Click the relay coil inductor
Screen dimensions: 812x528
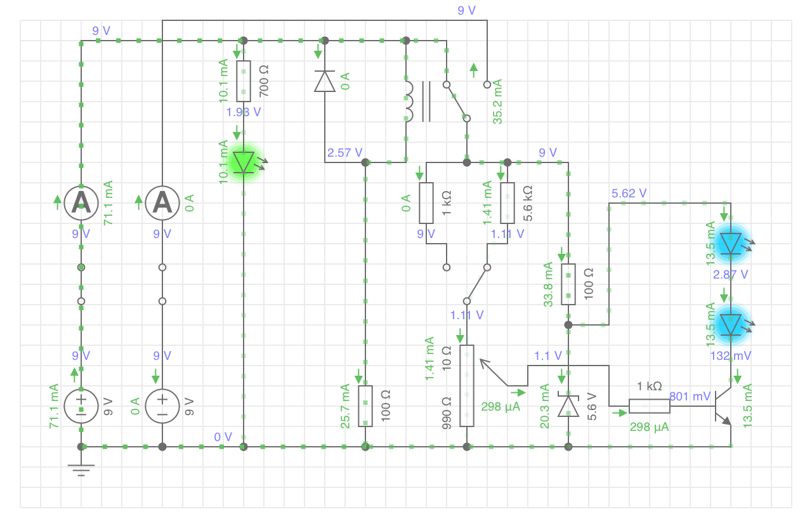point(407,102)
